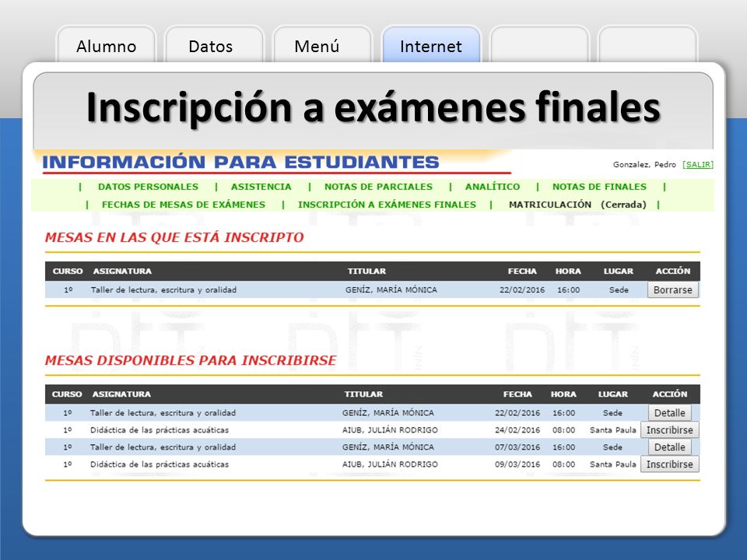Go to ASISTENCIA section
Image resolution: width=747 pixels, height=560 pixels.
[x=261, y=187]
